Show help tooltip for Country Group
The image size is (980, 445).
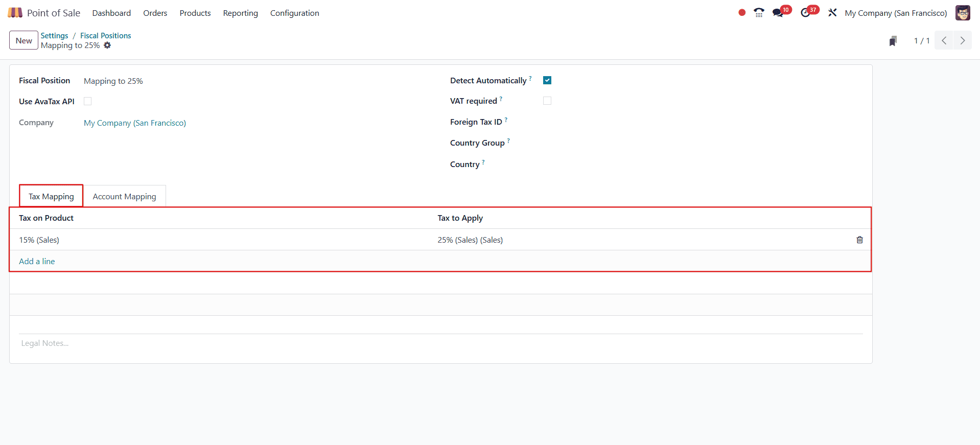[508, 140]
